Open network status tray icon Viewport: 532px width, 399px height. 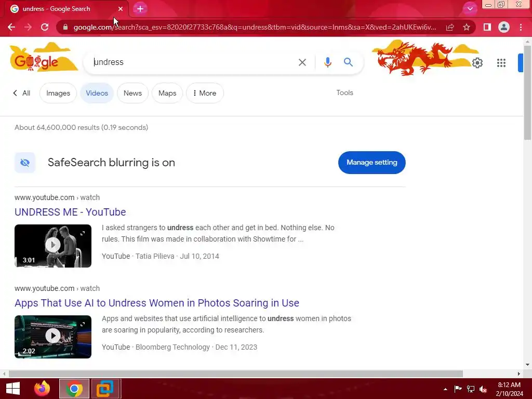471,389
